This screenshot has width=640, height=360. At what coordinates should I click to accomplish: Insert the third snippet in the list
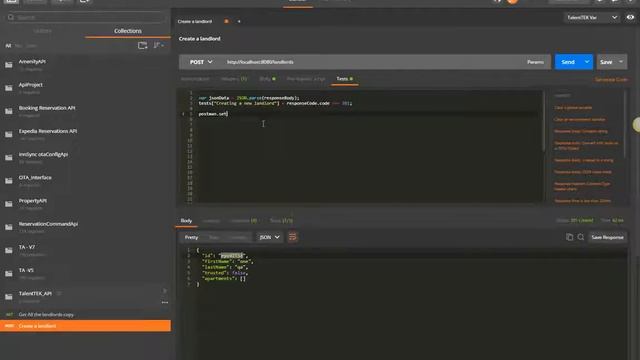(x=580, y=131)
